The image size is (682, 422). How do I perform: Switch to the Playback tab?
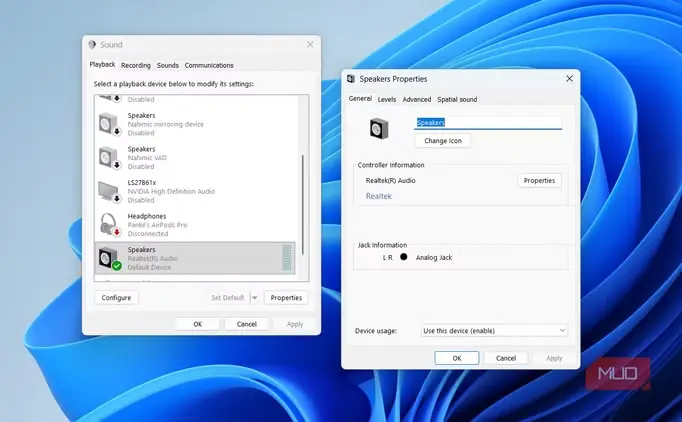pos(102,64)
